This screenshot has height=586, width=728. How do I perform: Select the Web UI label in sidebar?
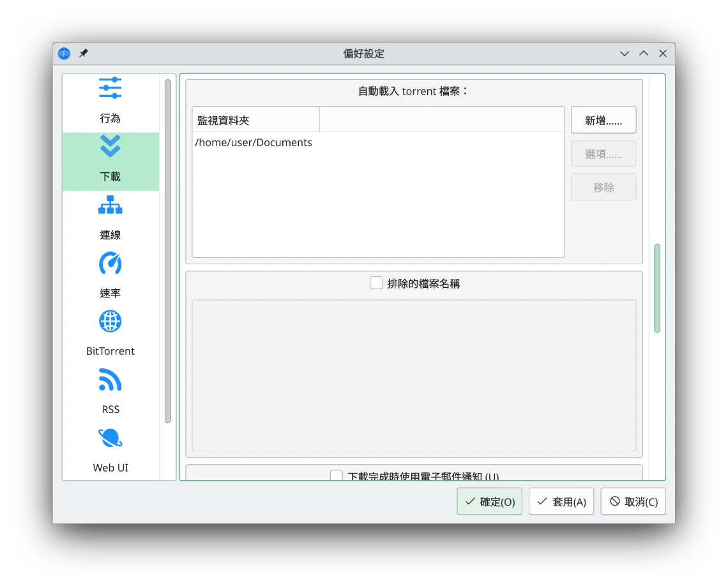pos(110,468)
